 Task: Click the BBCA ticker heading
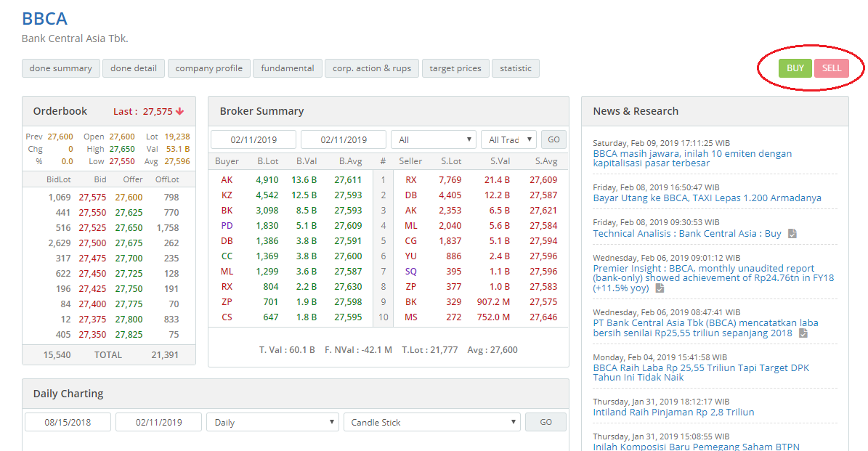(44, 19)
